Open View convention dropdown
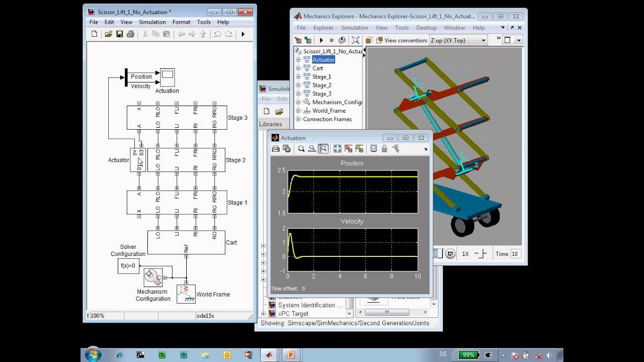Screen dimensions: 644x362 (458, 40)
